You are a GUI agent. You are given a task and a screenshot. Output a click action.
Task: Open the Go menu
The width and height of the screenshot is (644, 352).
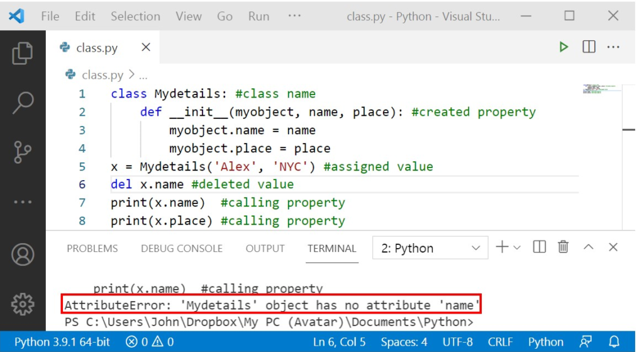tap(225, 16)
